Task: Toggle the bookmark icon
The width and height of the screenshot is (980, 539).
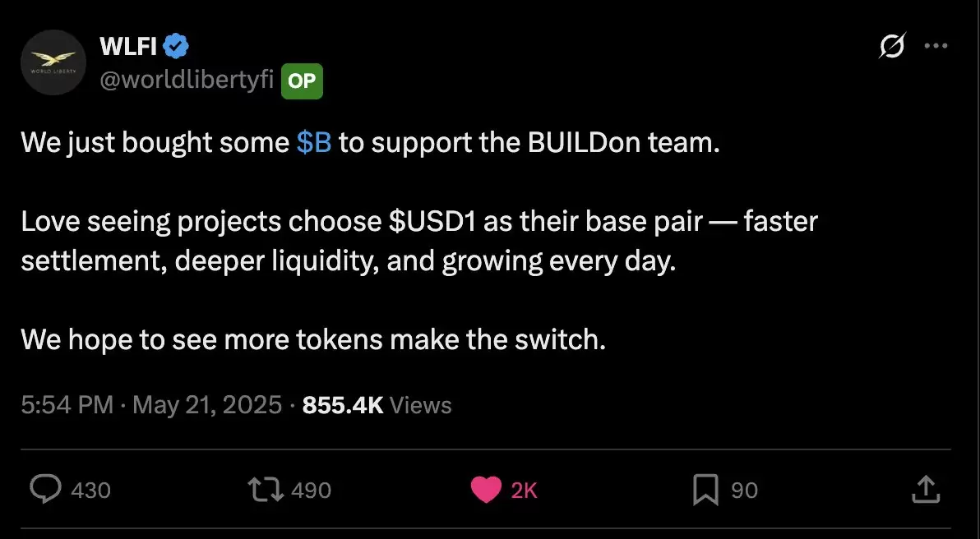Action: [x=705, y=491]
